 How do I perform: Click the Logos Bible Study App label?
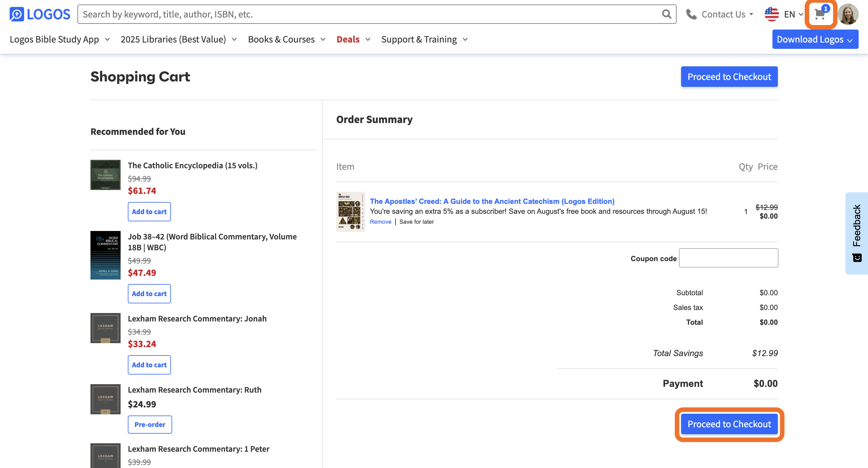(54, 40)
